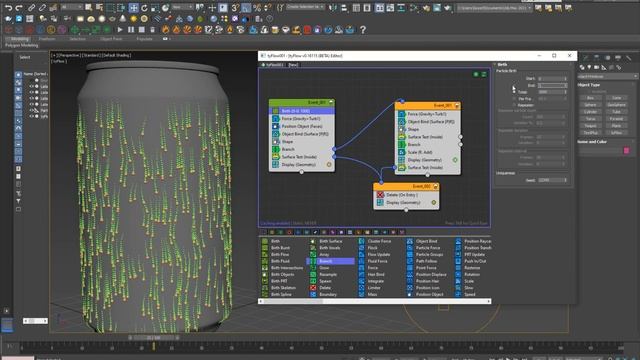Select the Per Frame radio button

pyautogui.click(x=514, y=98)
